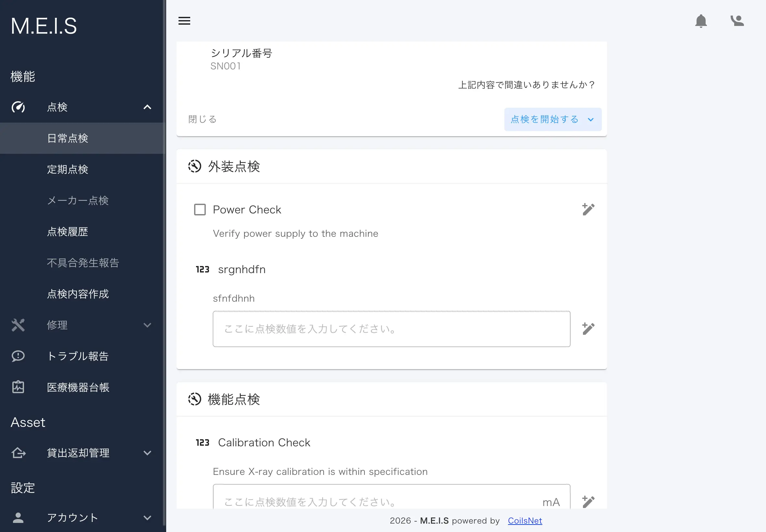Screen dimensions: 766x532
Task: Open 点検内容作成 from the sidebar
Action: 83,294
